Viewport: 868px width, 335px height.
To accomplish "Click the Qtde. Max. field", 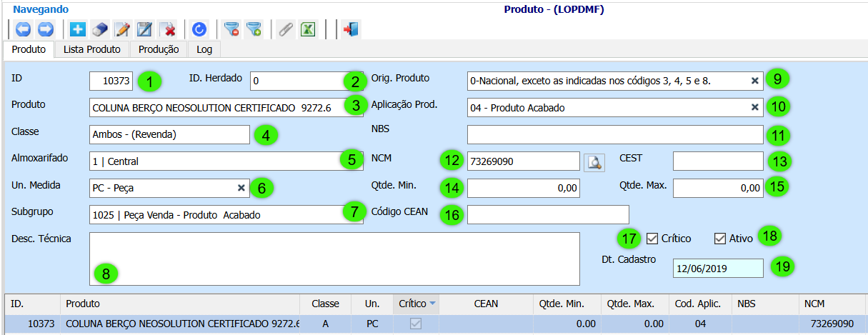I will [x=718, y=188].
